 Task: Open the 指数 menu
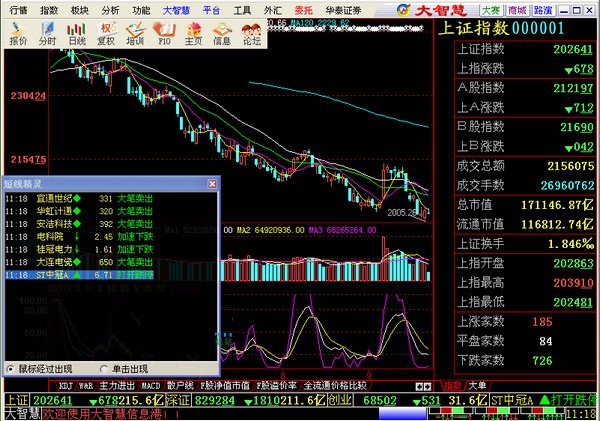[x=49, y=10]
